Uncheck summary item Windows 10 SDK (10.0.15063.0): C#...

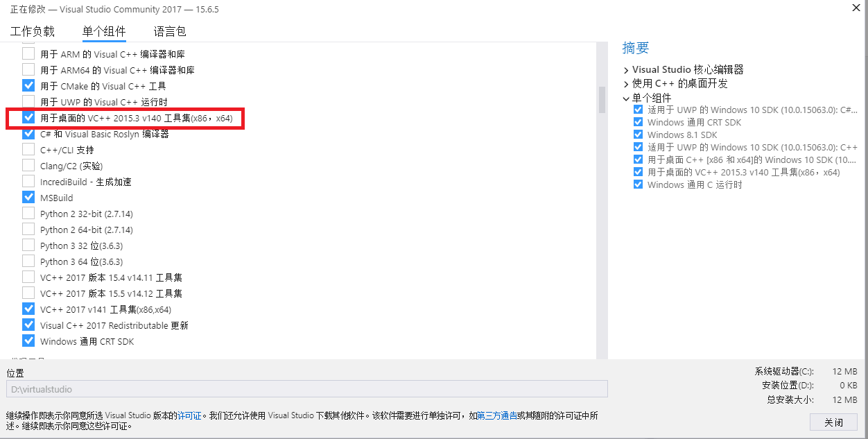[x=638, y=110]
